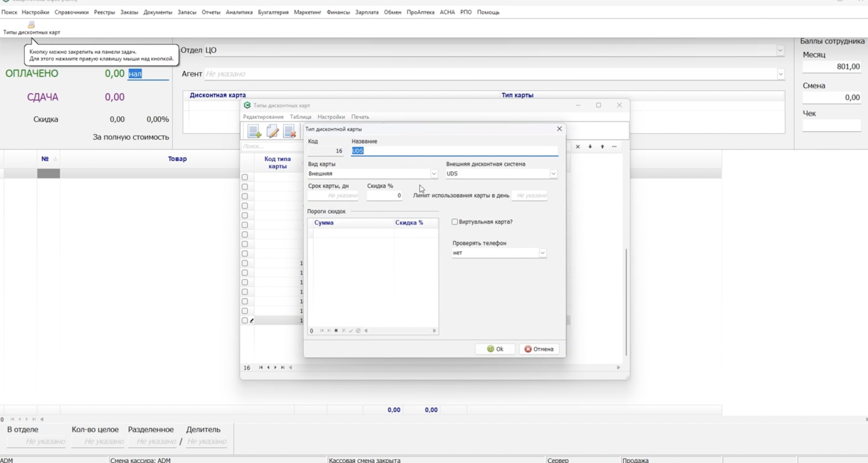The image size is (868, 463).
Task: Click the search up arrow icon
Action: coord(602,147)
